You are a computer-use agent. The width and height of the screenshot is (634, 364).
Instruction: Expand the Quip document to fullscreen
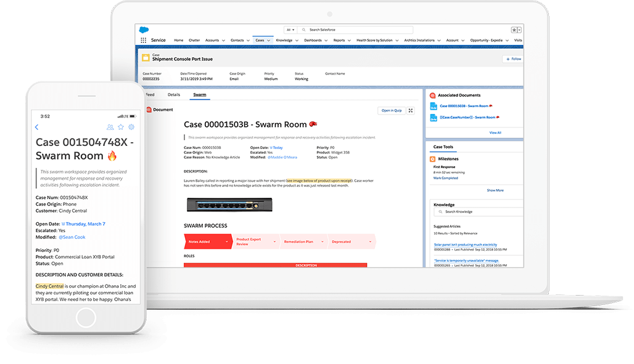pyautogui.click(x=411, y=110)
